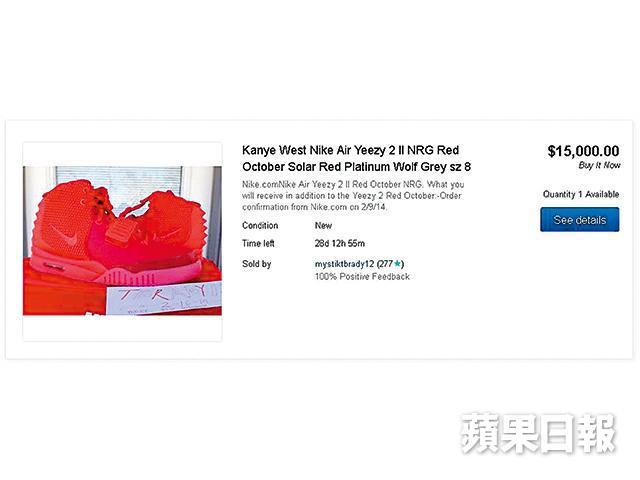Click the Condition label

click(x=260, y=225)
